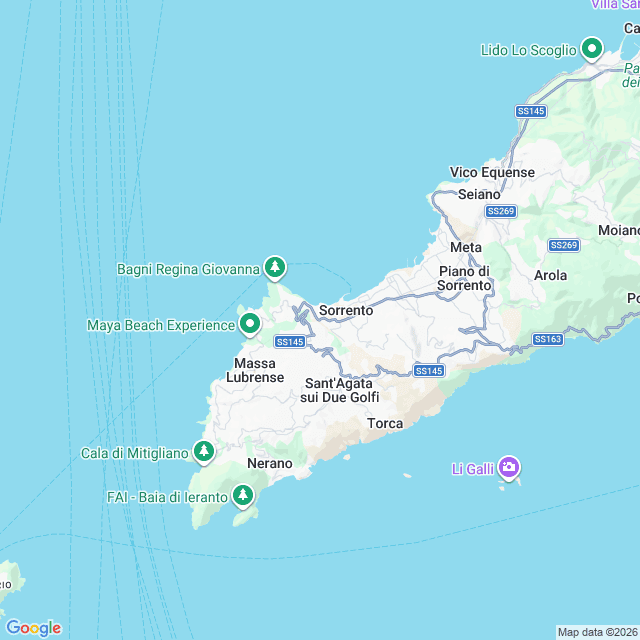Select the Piano di Sorrento label

[x=464, y=278]
